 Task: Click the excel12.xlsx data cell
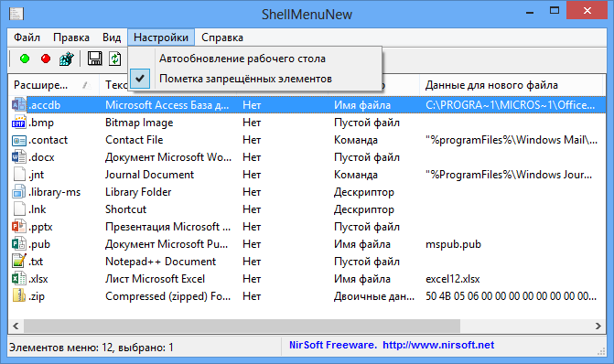453,279
